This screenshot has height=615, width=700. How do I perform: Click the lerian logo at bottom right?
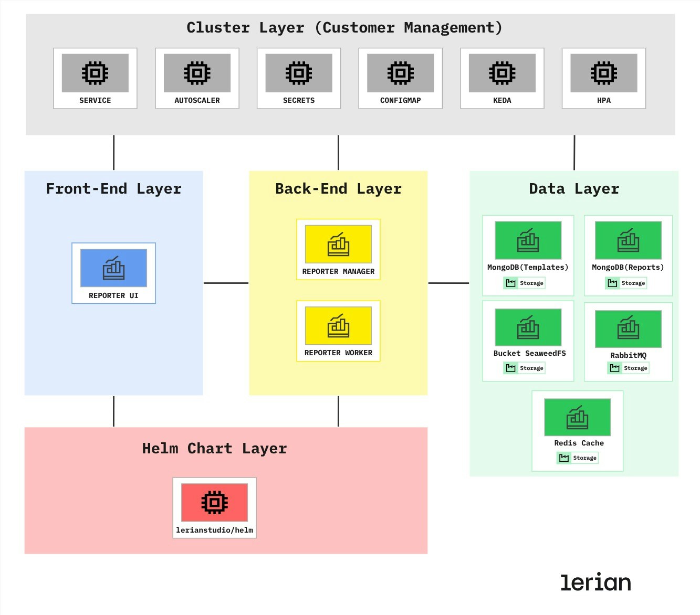(594, 582)
